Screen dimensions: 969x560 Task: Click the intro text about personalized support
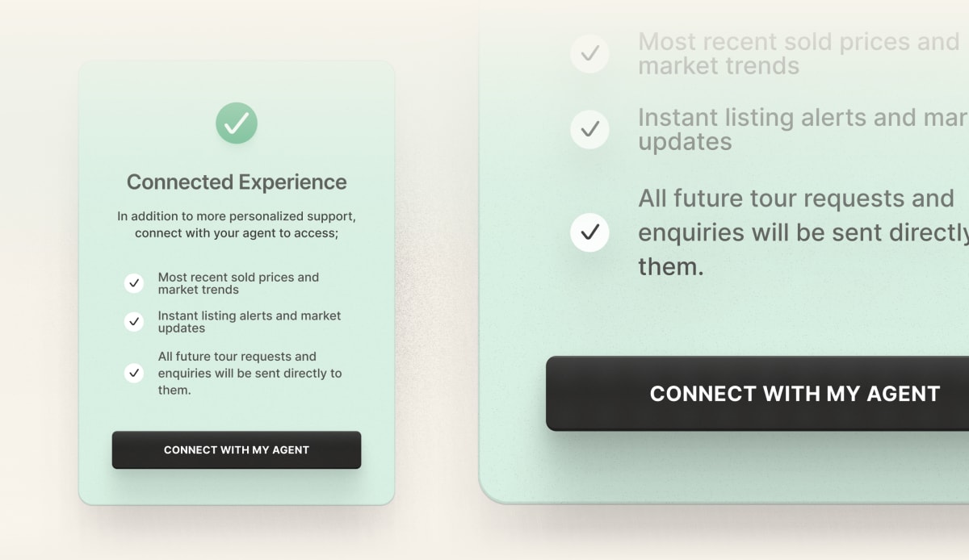(x=236, y=224)
